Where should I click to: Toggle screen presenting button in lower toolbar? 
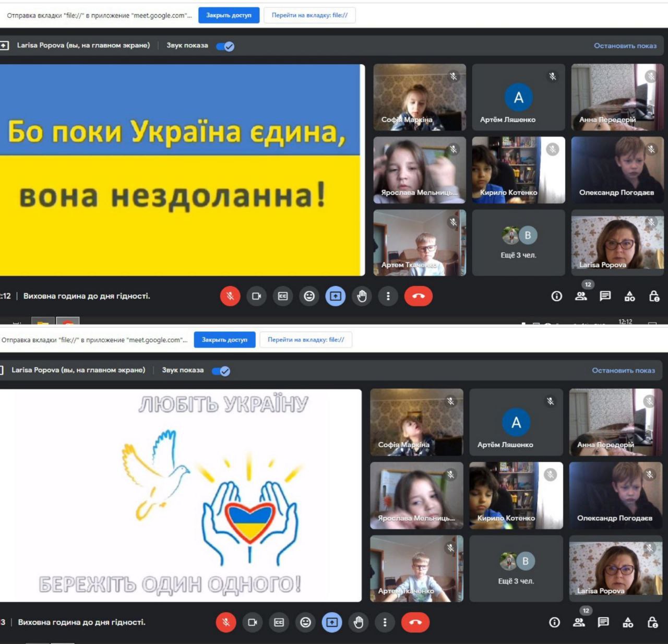pyautogui.click(x=332, y=622)
